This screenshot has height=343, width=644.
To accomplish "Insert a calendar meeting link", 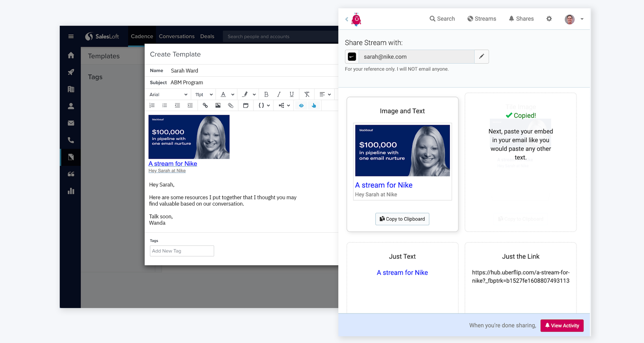I will 246,105.
